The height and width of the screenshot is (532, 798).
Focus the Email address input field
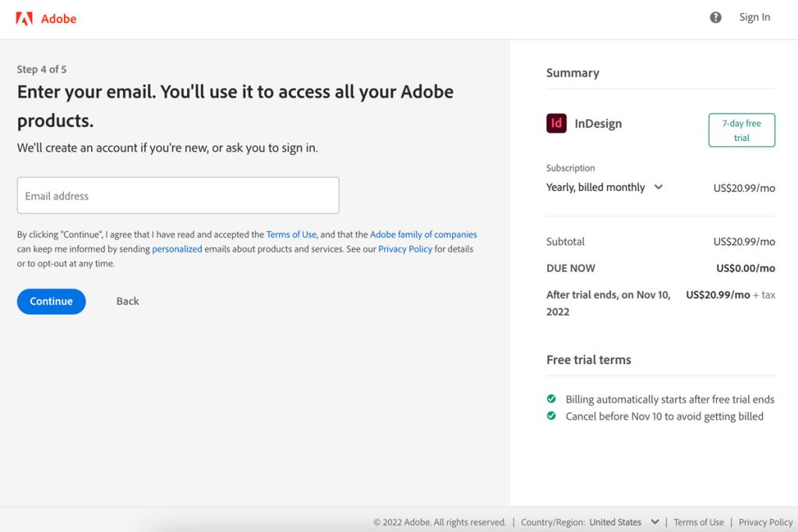point(178,196)
